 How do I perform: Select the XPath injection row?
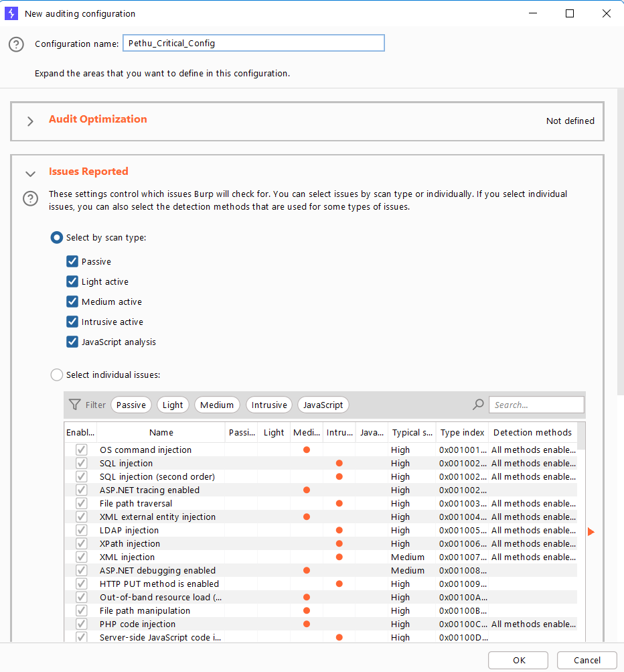(x=320, y=543)
